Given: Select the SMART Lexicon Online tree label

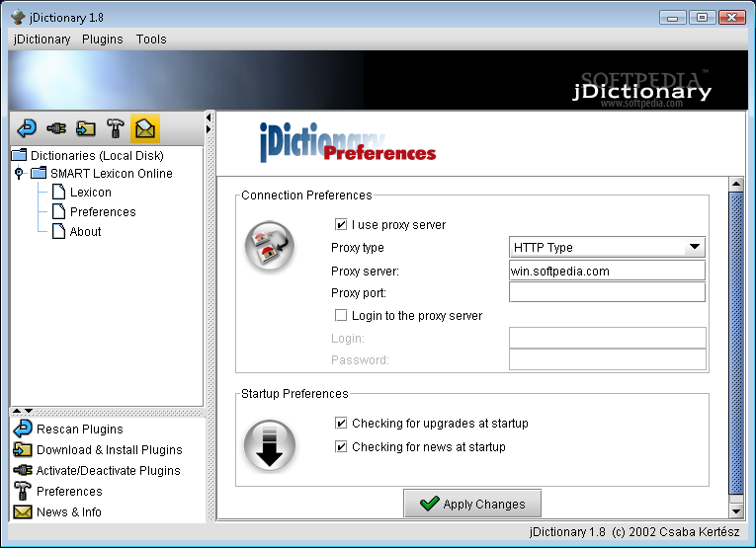Looking at the screenshot, I should pos(112,173).
